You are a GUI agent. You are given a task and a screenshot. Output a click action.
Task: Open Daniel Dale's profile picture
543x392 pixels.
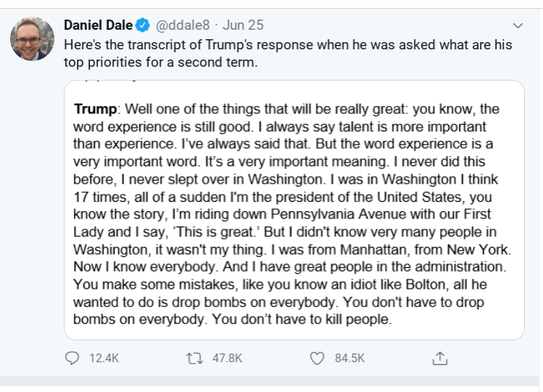coord(33,38)
